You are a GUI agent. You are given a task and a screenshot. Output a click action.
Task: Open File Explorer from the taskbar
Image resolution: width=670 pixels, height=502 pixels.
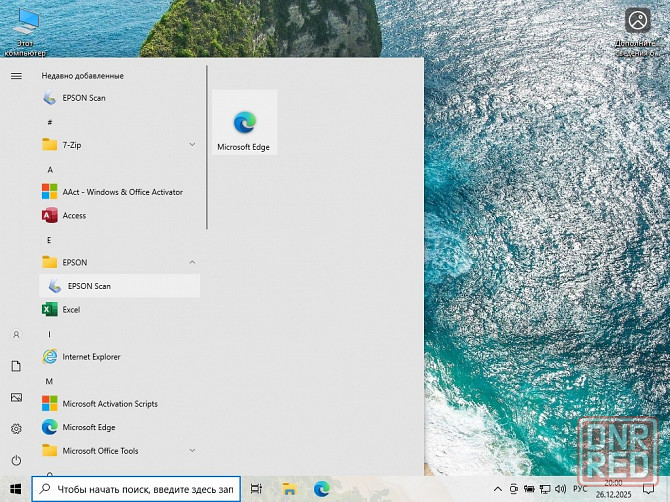289,489
